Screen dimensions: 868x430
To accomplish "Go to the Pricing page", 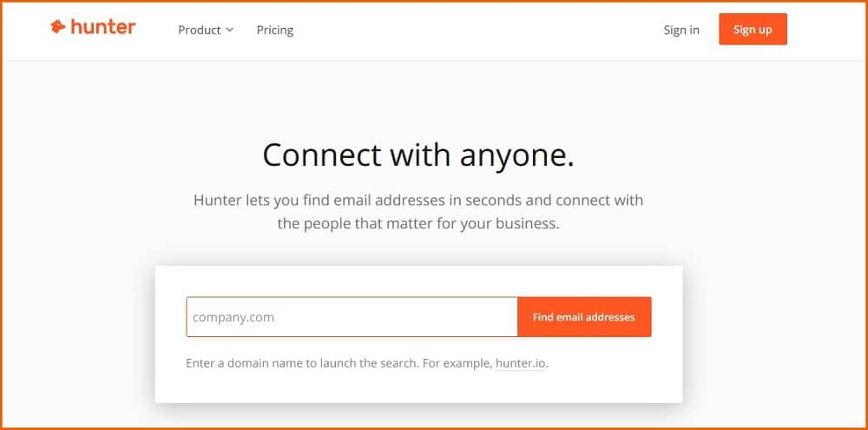I will click(x=275, y=30).
